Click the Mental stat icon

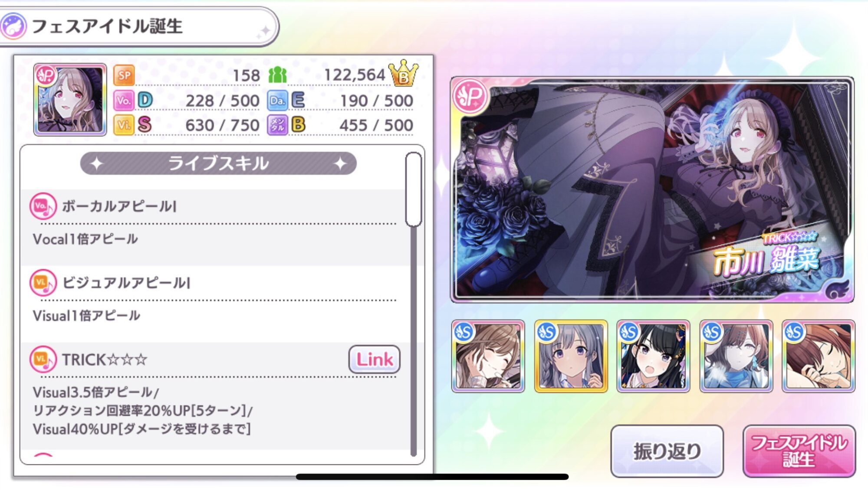pyautogui.click(x=278, y=125)
